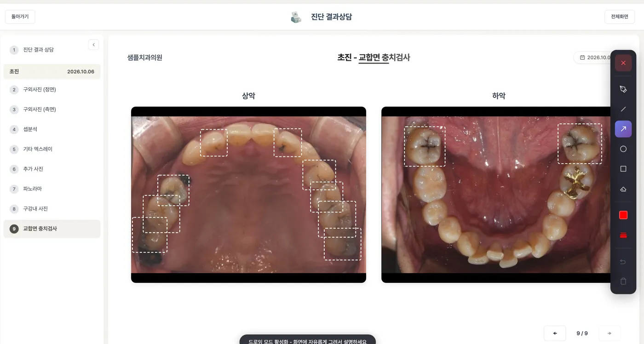644x344 pixels.
Task: Open the red color swatch picker
Action: [x=623, y=215]
